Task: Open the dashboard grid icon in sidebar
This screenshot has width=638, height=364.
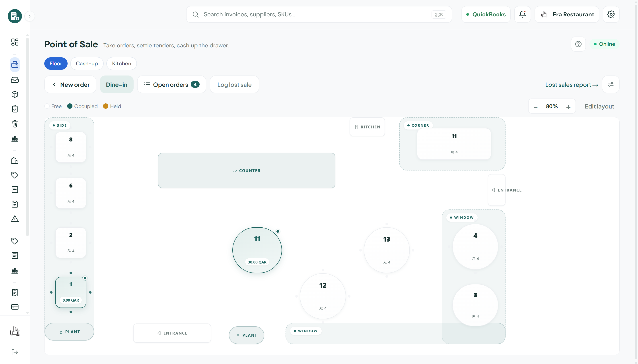Action: [x=15, y=42]
